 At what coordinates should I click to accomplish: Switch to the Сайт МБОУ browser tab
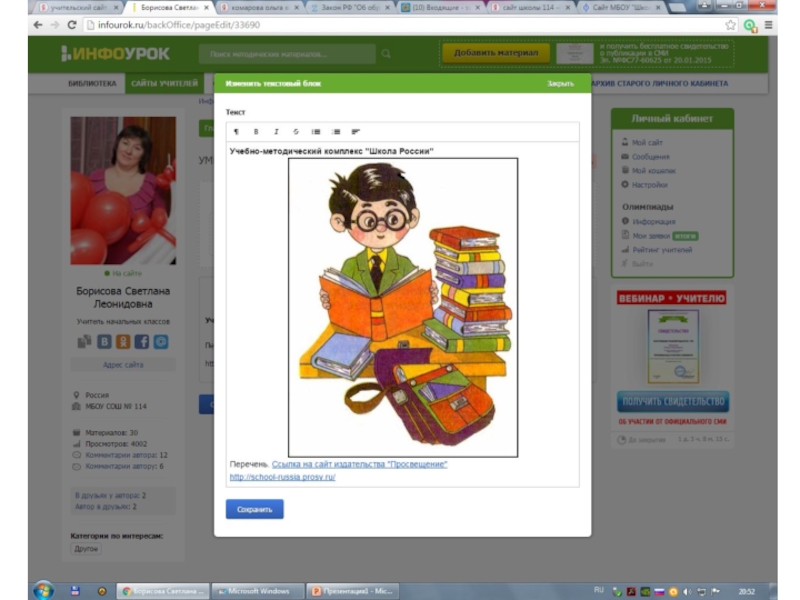coord(622,8)
